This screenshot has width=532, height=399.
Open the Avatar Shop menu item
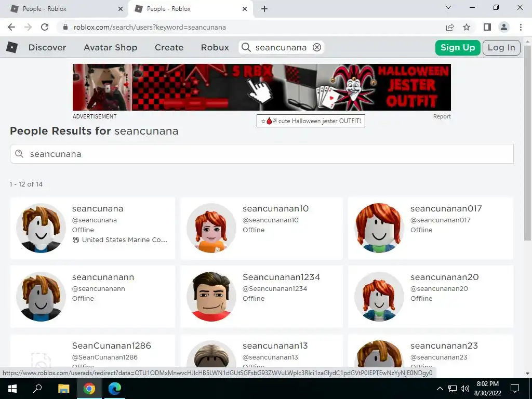point(110,47)
